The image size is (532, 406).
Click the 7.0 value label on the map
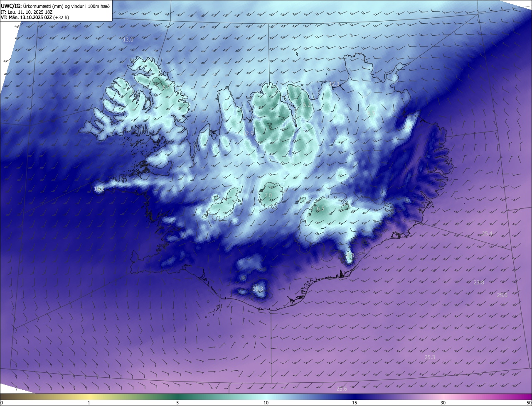pos(268,195)
